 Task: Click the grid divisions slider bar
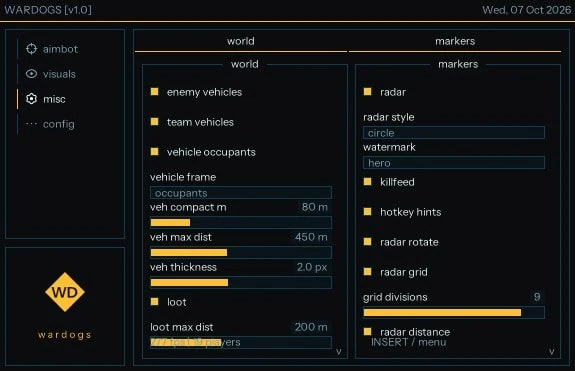(x=454, y=312)
